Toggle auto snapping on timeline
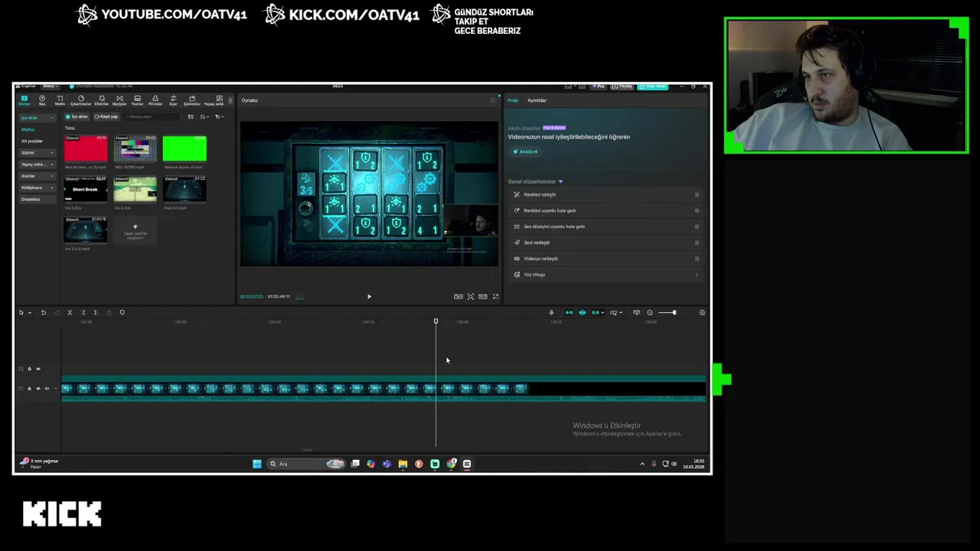The height and width of the screenshot is (551, 980). (582, 312)
